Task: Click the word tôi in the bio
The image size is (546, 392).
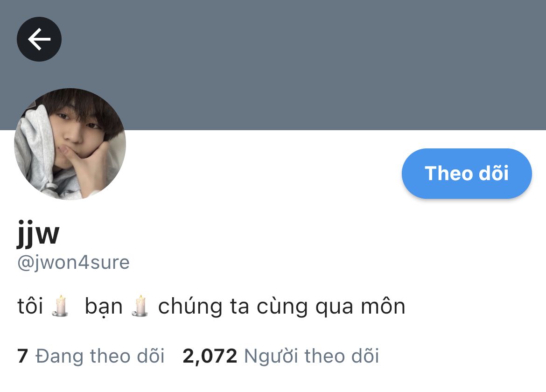Action: coord(30,306)
